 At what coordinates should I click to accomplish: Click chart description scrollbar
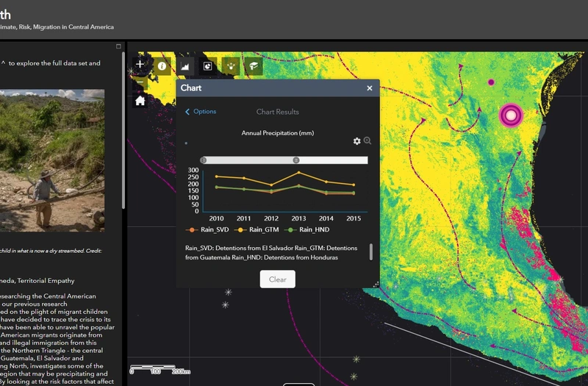[371, 251]
